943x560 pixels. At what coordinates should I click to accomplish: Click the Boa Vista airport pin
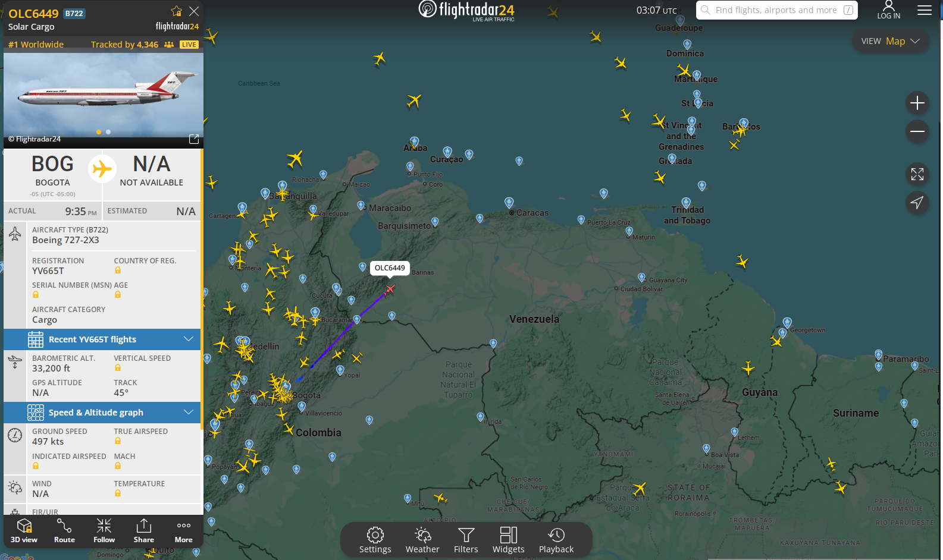pyautogui.click(x=706, y=449)
